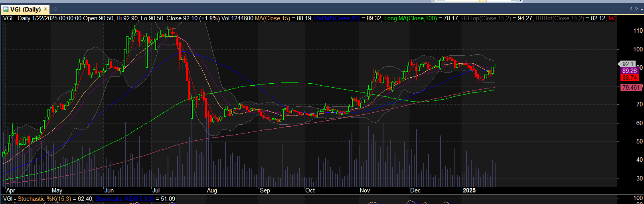The width and height of the screenshot is (644, 204).
Task: Click the 79.461 price axis tag
Action: click(631, 87)
